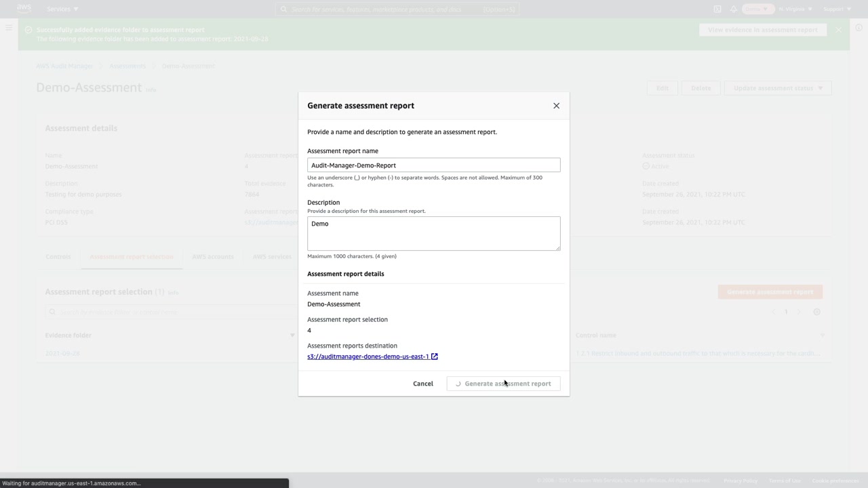Viewport: 868px width, 488px height.
Task: Click the AWS console search bar
Action: [397, 9]
